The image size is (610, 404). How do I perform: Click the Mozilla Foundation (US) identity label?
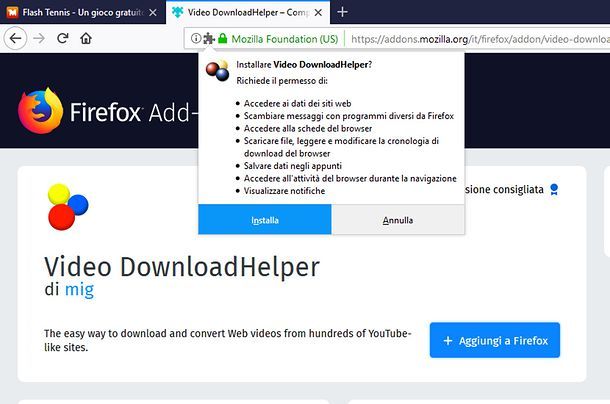[x=284, y=39]
